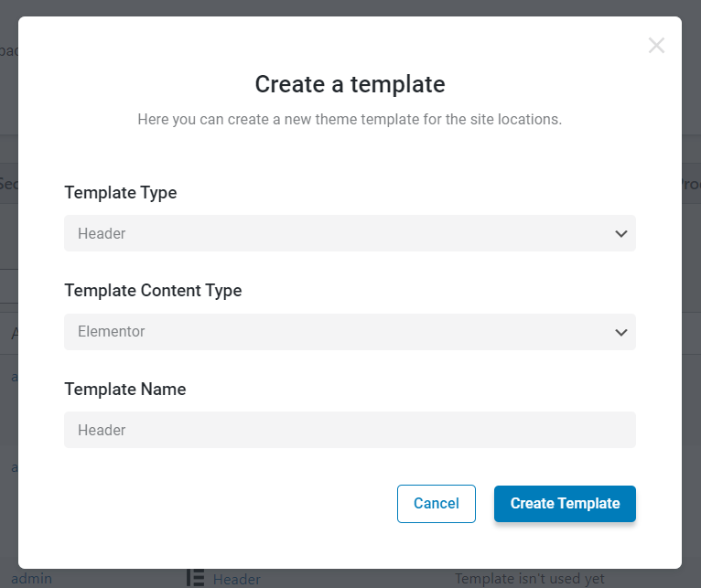Click the "Template isn't used yet" status text
This screenshot has height=588, width=701.
click(529, 579)
